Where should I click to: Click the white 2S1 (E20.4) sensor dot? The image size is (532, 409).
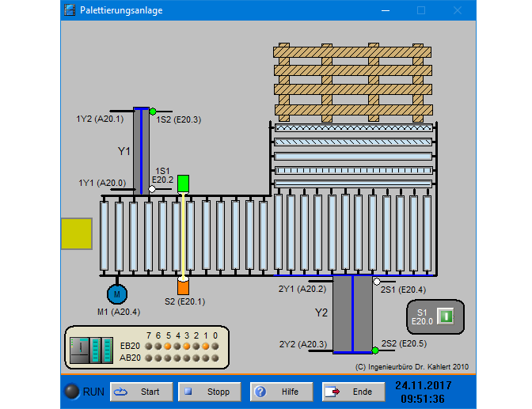377,282
